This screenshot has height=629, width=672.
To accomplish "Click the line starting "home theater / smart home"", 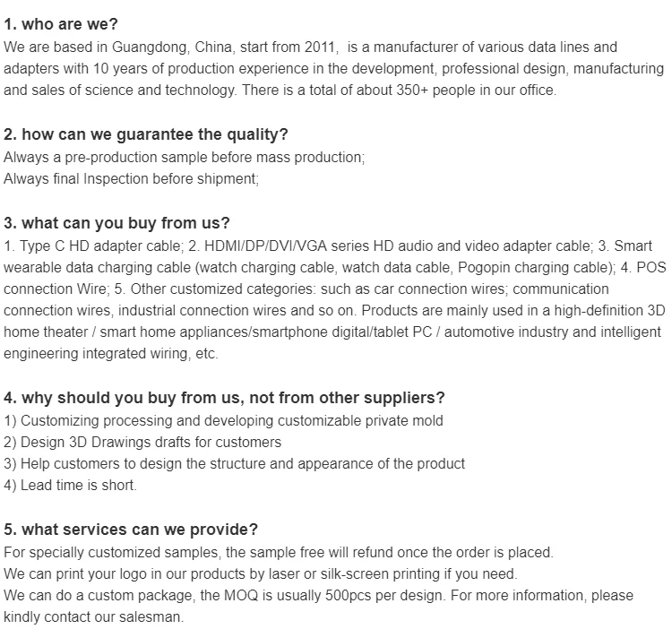I will (x=332, y=332).
